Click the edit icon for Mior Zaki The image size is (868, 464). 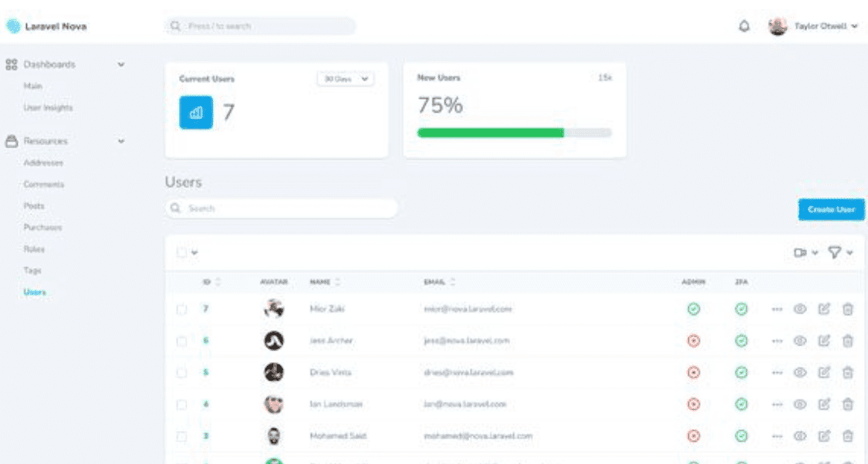(x=823, y=309)
